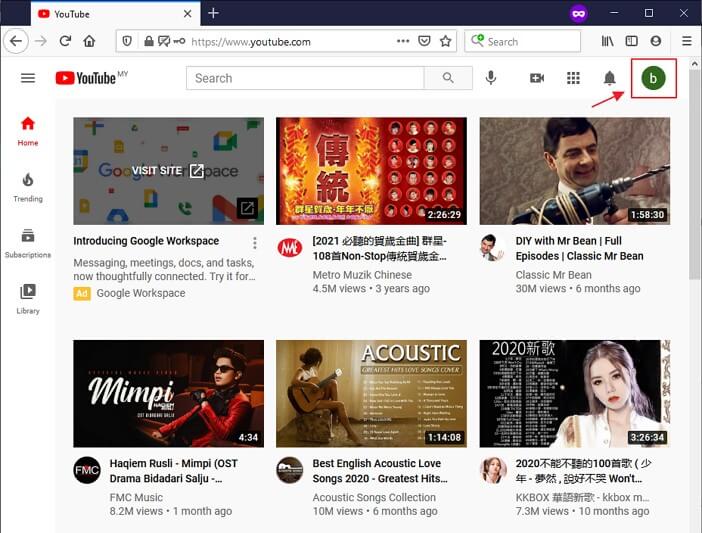This screenshot has height=533, width=702.
Task: Close the YouTube tab
Action: [188, 14]
